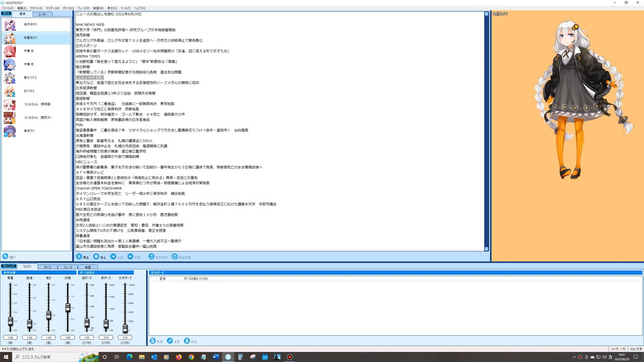Image resolution: width=644 pixels, height=362 pixels.
Task: Open the ボイス menu
Action: point(68,8)
